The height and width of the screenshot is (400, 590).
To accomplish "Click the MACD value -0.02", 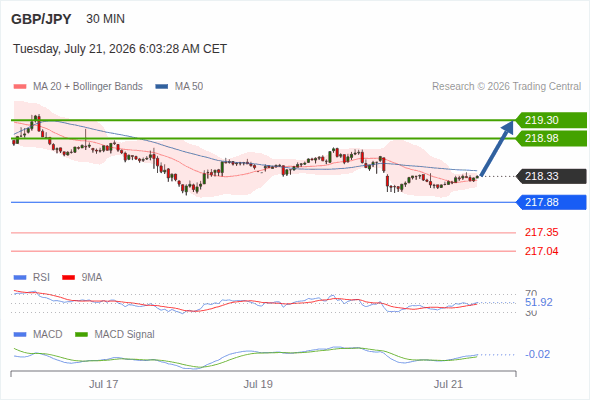I will 537,354.
